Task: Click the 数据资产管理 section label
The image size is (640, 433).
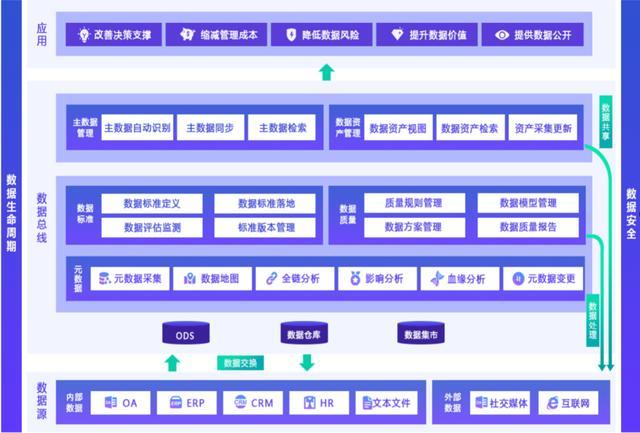Action: click(x=348, y=128)
